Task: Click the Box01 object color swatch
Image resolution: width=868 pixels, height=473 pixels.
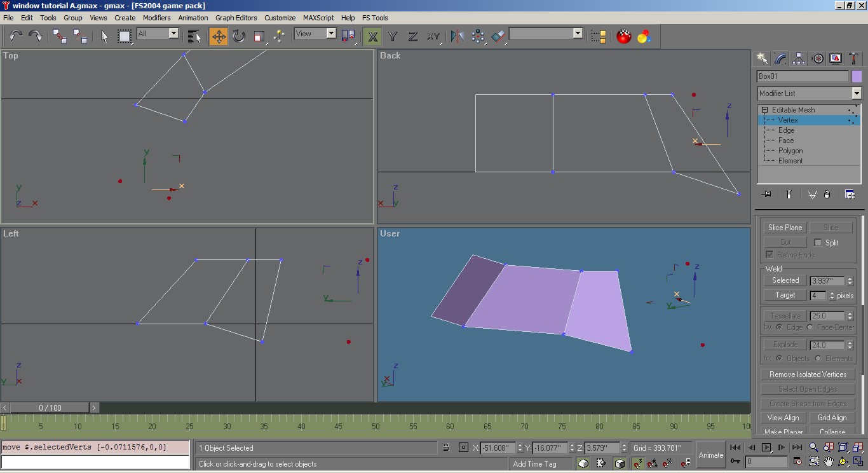Action: pyautogui.click(x=857, y=76)
